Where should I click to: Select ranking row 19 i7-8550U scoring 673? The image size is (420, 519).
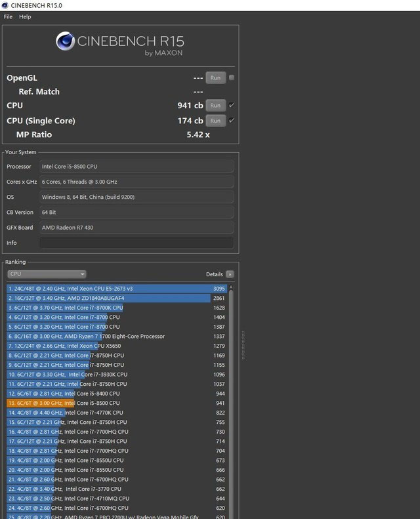[117, 460]
